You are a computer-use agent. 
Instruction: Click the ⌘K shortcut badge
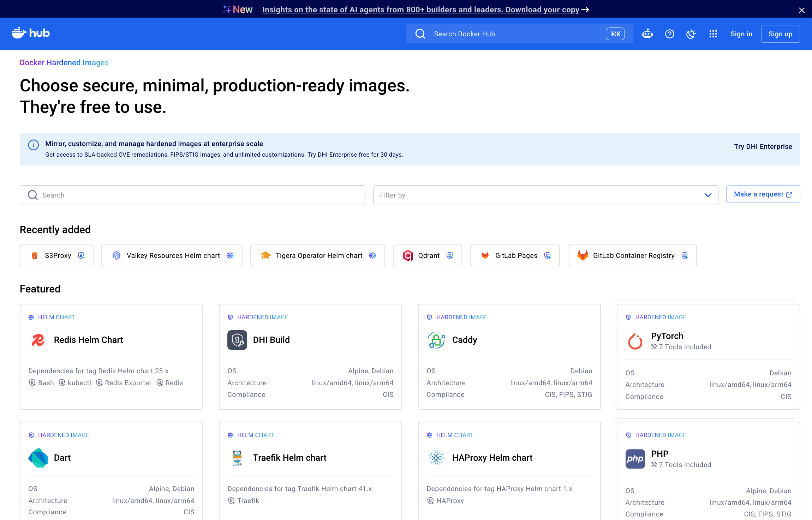615,34
